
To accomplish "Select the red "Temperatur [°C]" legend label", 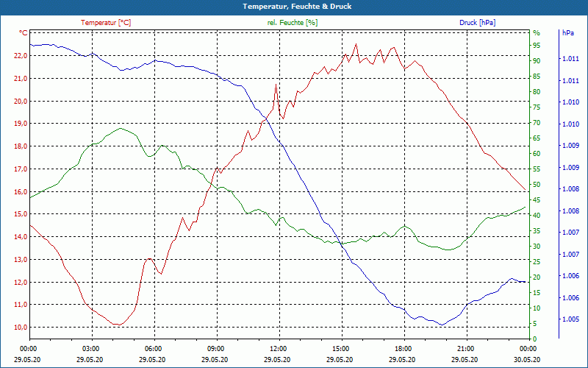I will pos(106,23).
